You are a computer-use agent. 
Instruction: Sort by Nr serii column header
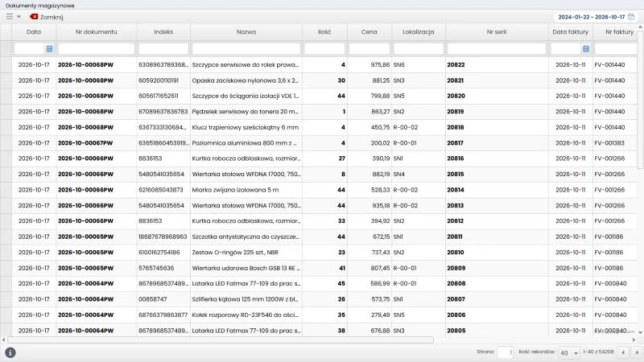497,31
